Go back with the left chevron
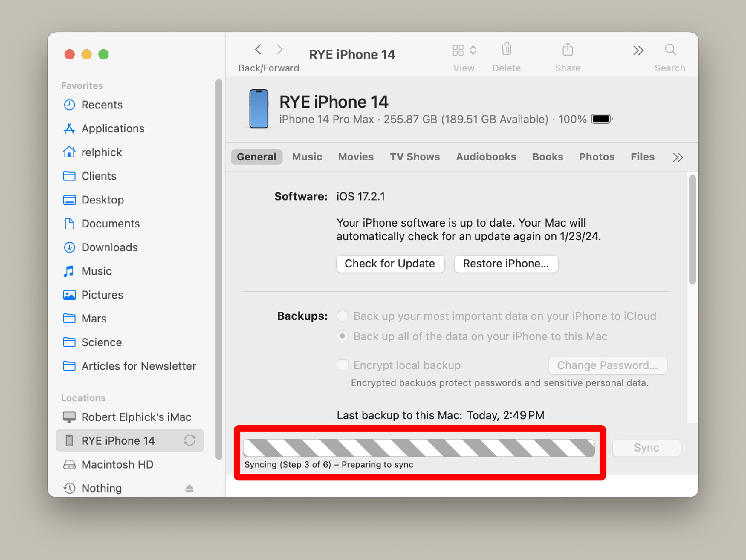Screen dimensions: 746x560 [258, 49]
